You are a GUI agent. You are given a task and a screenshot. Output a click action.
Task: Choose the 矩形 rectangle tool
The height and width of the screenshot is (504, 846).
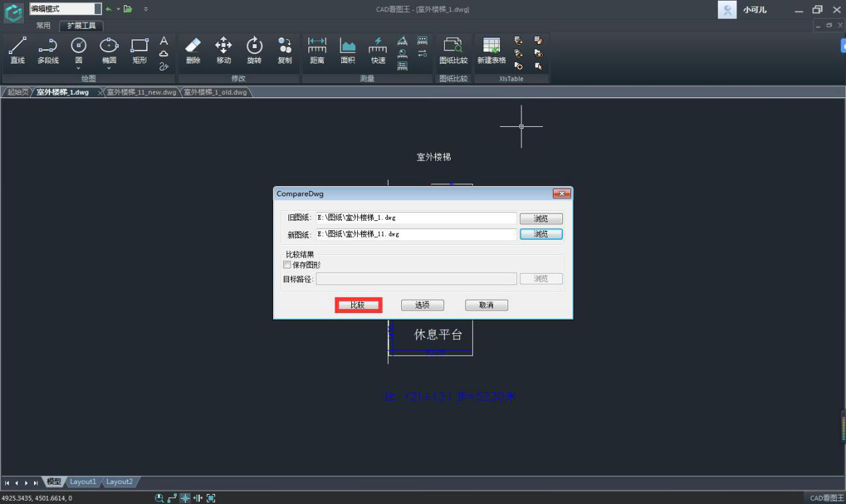point(140,51)
